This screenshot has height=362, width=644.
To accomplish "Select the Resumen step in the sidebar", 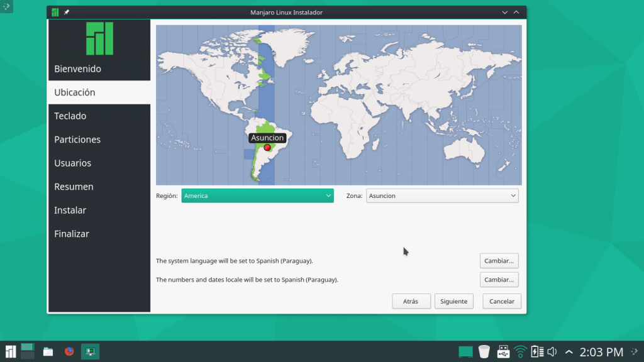I will pyautogui.click(x=99, y=187).
